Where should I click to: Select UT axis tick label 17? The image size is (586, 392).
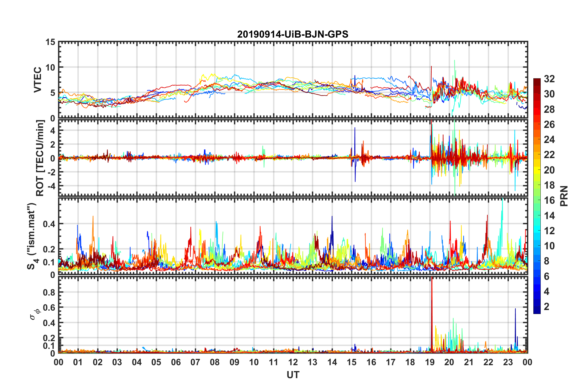point(391,362)
